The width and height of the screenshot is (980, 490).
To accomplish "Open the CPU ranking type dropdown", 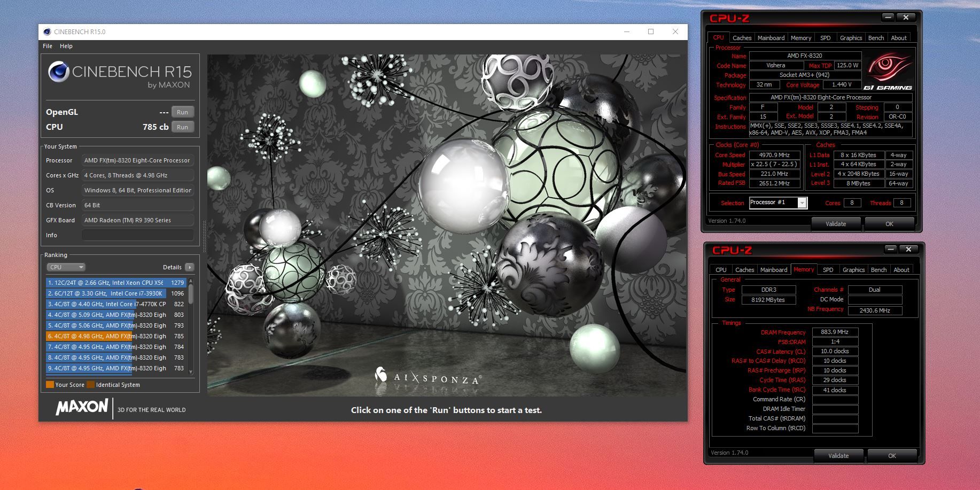I will pyautogui.click(x=66, y=267).
